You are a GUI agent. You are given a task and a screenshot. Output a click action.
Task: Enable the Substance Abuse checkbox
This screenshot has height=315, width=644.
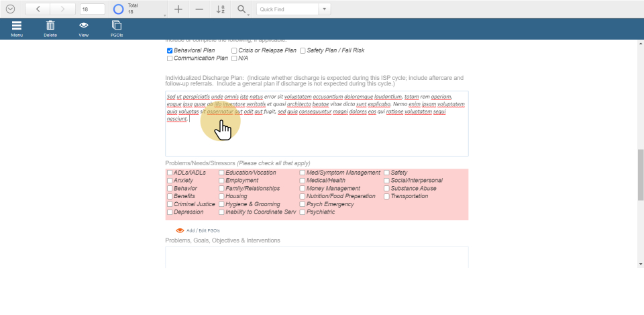click(x=387, y=189)
